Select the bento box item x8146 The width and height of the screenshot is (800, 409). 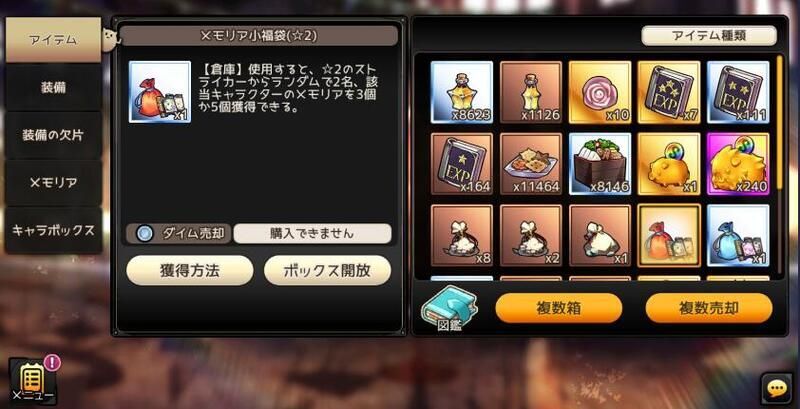coord(599,164)
